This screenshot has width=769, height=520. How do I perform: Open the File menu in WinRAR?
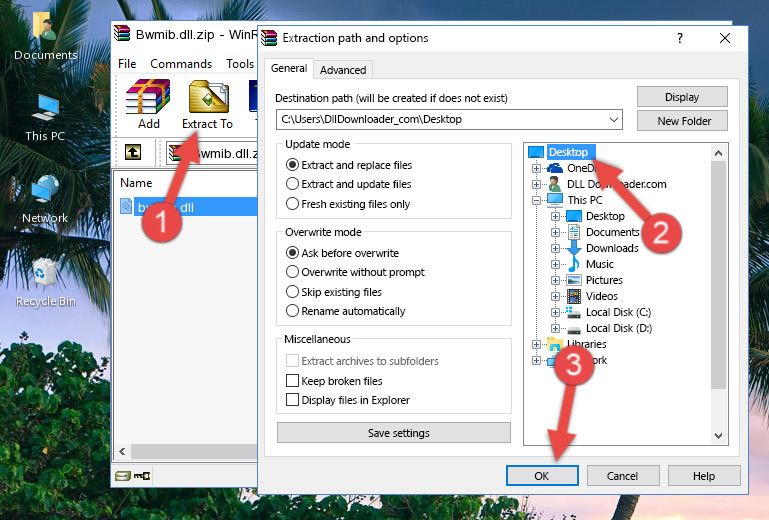127,64
